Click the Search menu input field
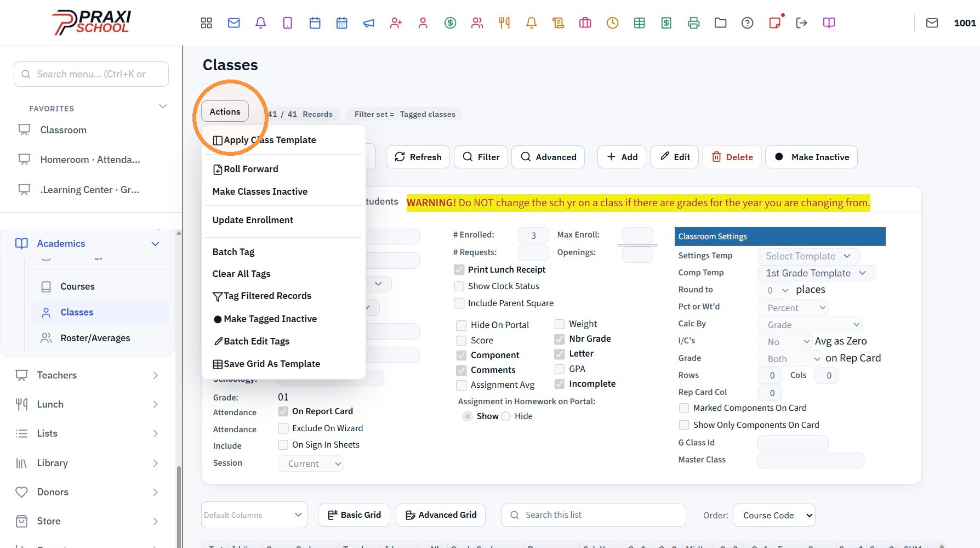Image resolution: width=980 pixels, height=548 pixels. pyautogui.click(x=91, y=74)
